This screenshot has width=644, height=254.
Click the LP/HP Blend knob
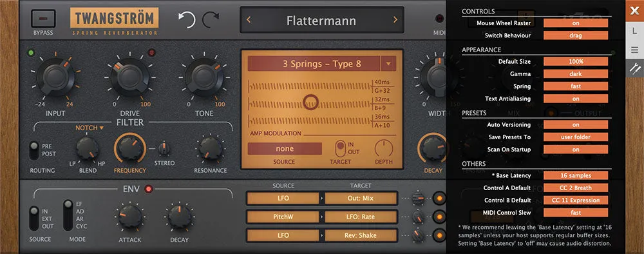coord(87,149)
